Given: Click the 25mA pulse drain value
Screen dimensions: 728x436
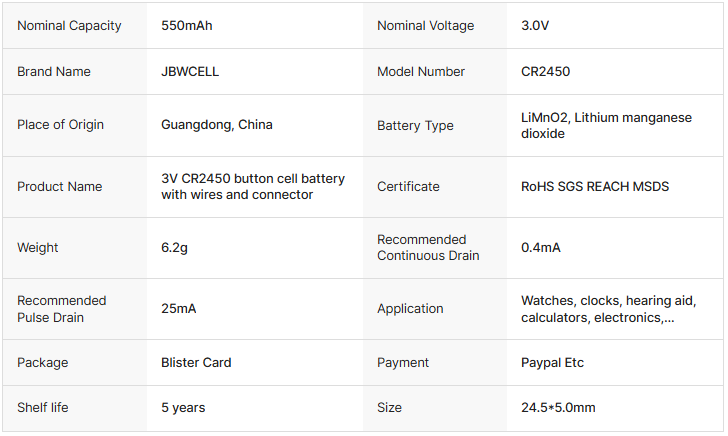Looking at the screenshot, I should 179,309.
